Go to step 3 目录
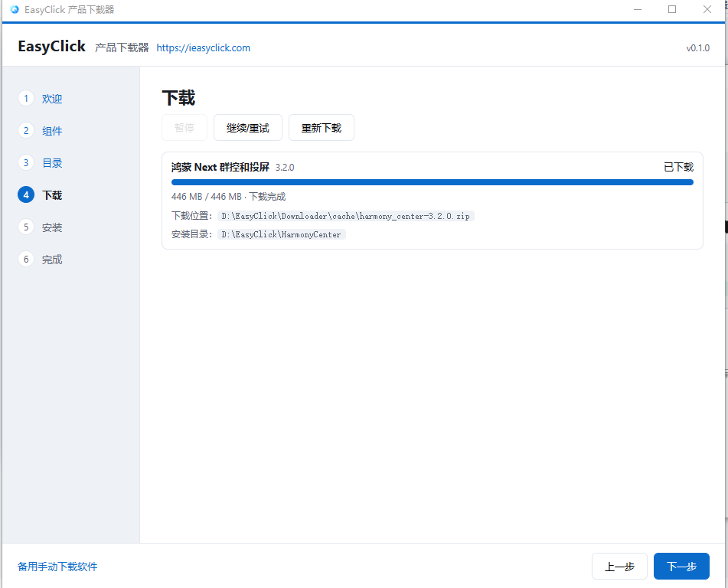 click(x=41, y=163)
